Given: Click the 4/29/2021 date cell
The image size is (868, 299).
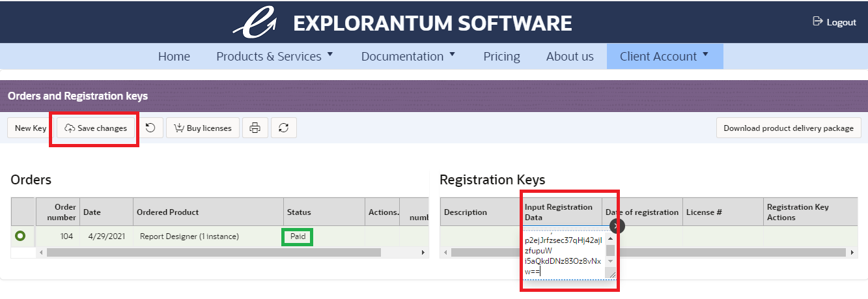Looking at the screenshot, I should [106, 236].
